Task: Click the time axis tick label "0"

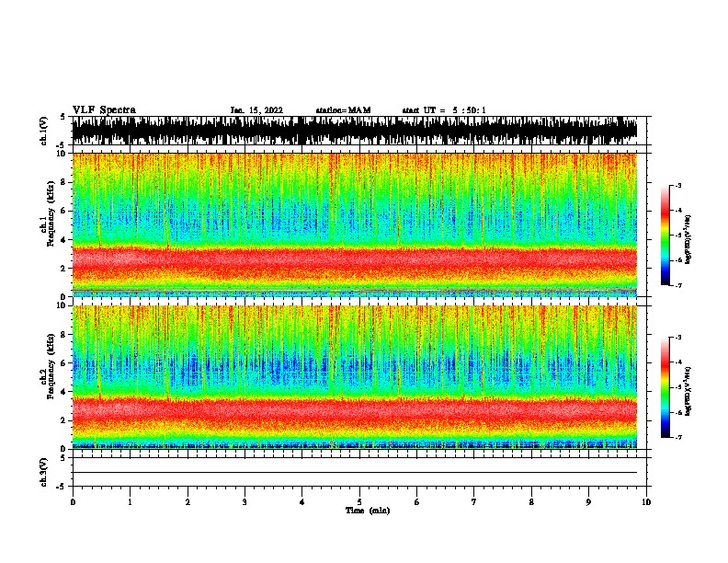Action: tap(73, 502)
